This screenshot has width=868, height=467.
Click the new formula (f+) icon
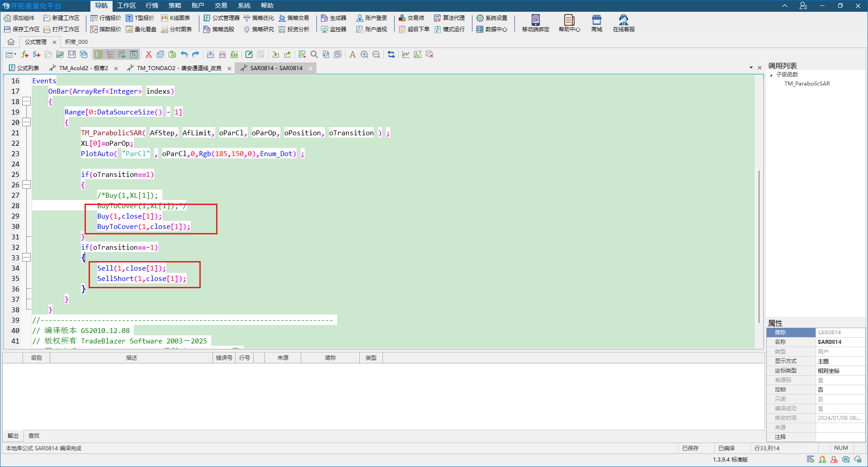click(x=25, y=54)
